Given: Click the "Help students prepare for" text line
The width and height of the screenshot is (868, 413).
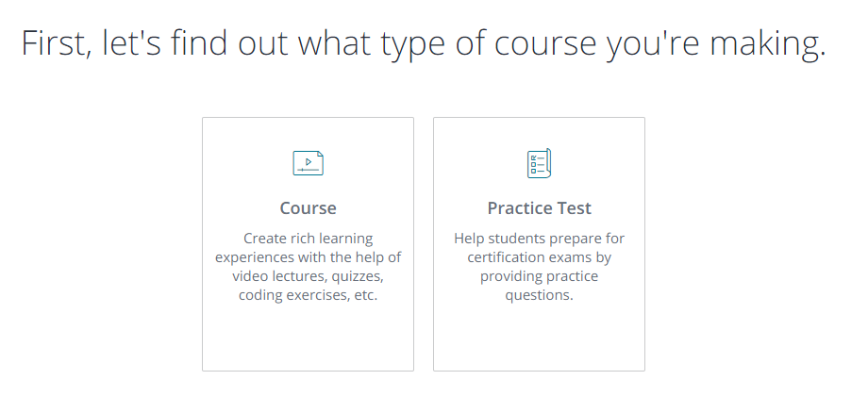Looking at the screenshot, I should (x=539, y=239).
